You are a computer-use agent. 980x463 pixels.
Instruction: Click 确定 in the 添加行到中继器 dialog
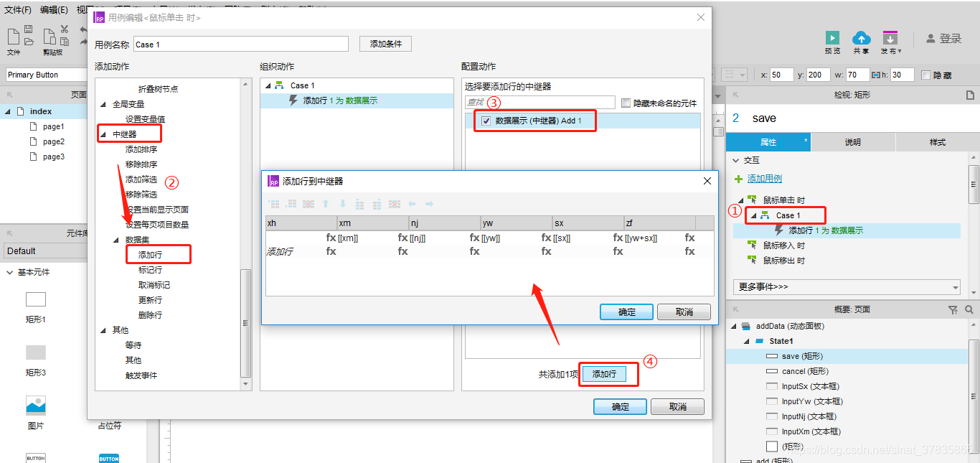[x=627, y=312]
